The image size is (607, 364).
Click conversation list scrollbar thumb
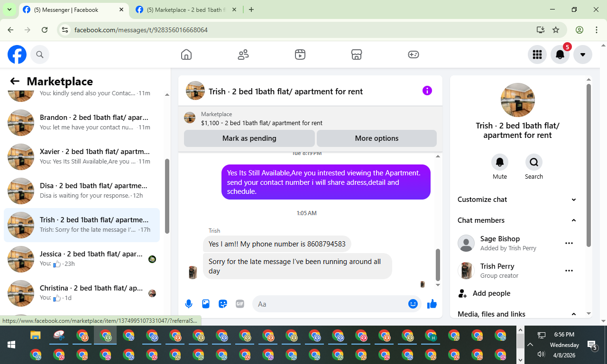[167, 196]
